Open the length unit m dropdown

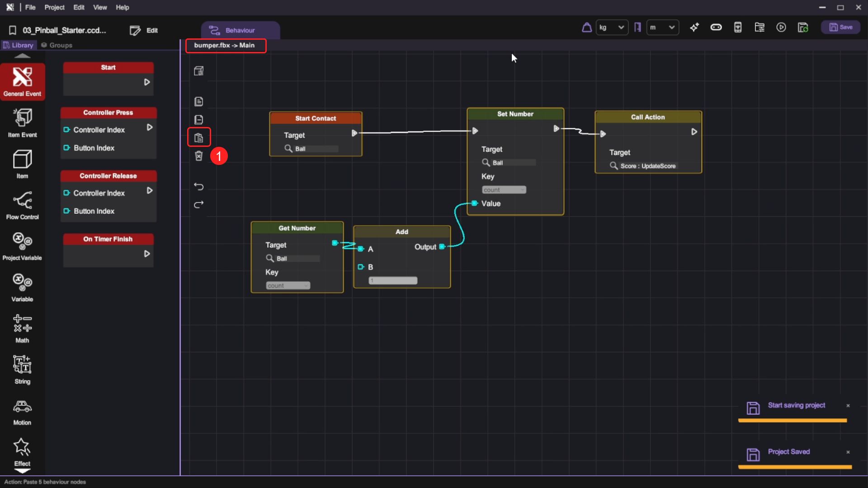662,28
